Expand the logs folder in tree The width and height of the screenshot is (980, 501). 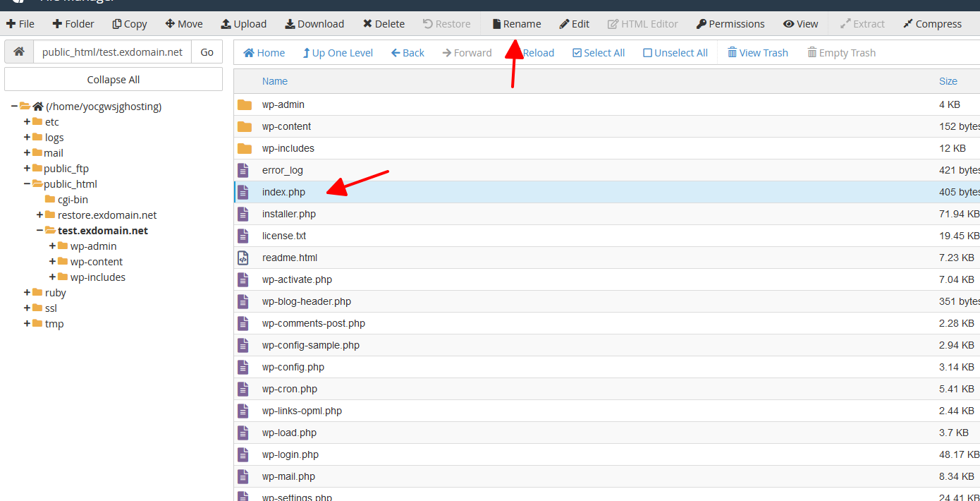coord(27,138)
